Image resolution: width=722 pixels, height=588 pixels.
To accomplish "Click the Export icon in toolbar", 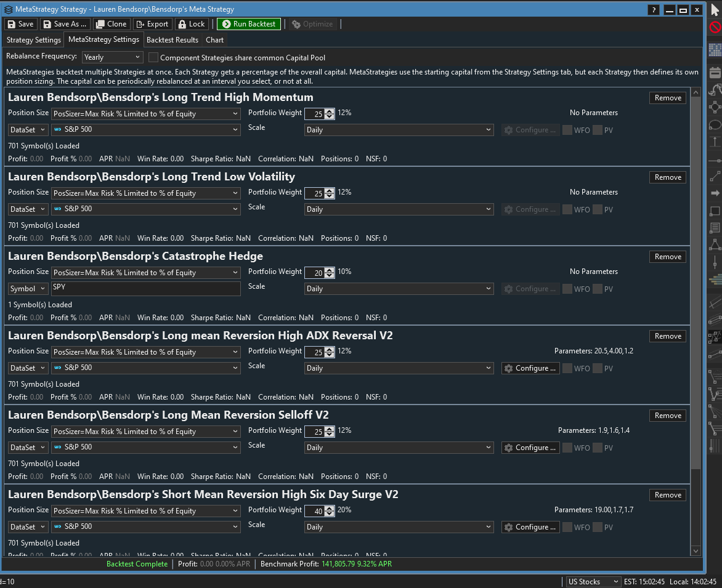I will click(x=140, y=24).
